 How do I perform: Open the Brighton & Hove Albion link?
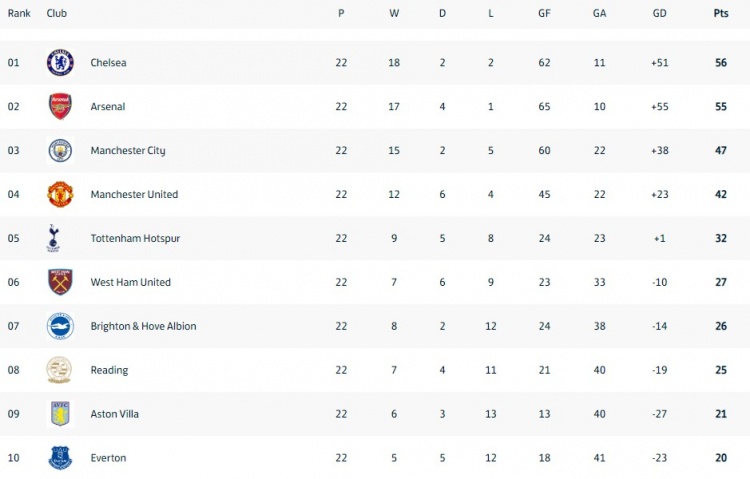pos(143,326)
